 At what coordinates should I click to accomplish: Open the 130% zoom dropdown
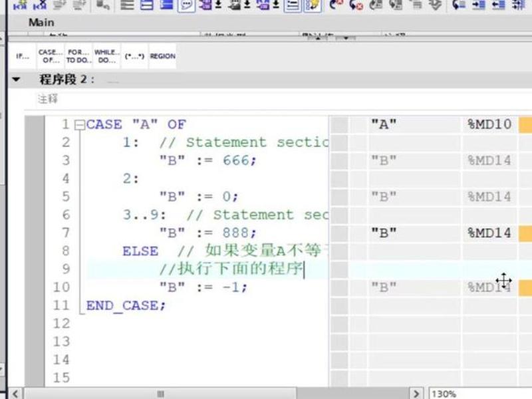[480, 394]
